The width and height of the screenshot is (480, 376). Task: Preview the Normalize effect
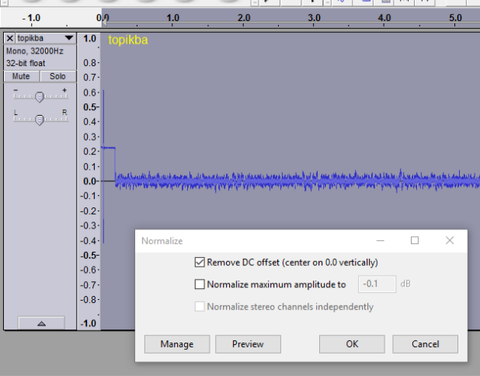coord(248,344)
